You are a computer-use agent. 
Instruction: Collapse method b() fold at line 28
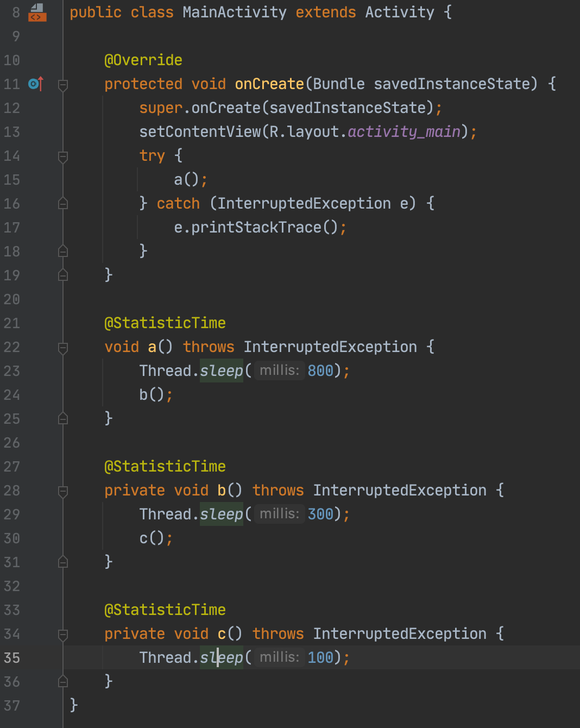(63, 491)
